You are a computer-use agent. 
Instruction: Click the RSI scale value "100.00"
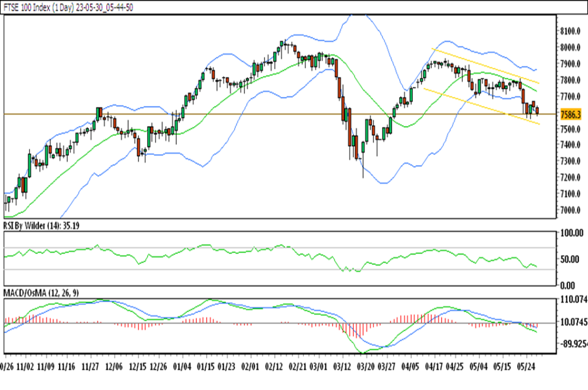click(x=572, y=233)
